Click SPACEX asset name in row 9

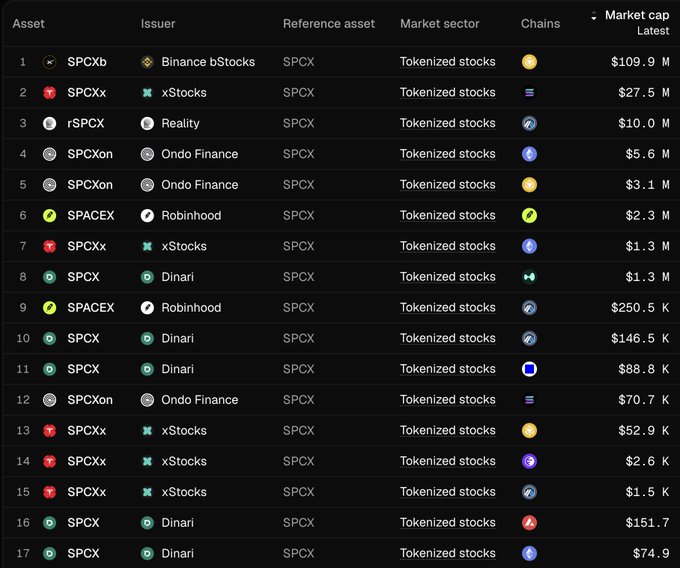pyautogui.click(x=91, y=308)
